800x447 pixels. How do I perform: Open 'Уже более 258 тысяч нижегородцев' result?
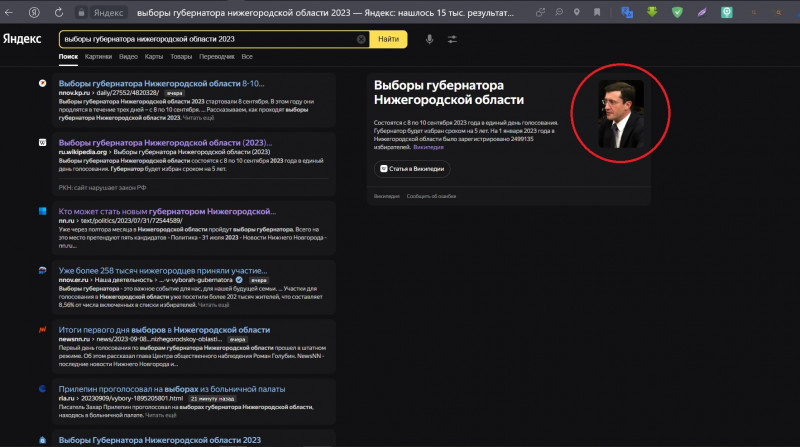163,270
